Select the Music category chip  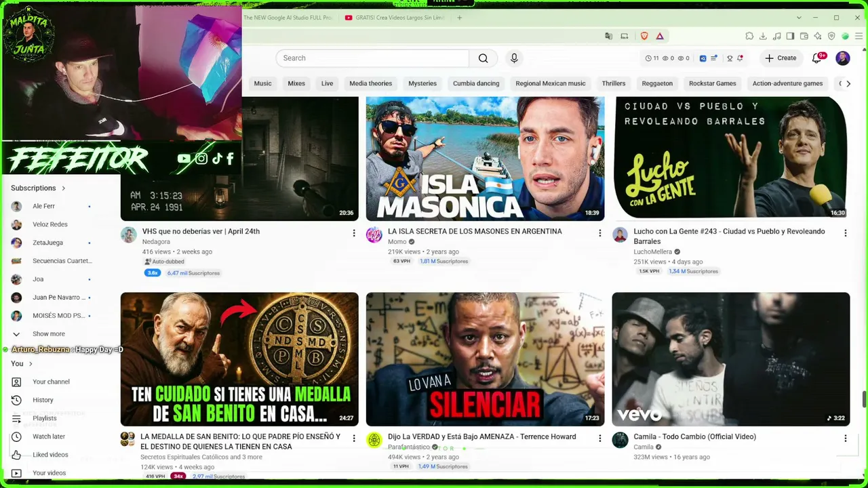(262, 83)
